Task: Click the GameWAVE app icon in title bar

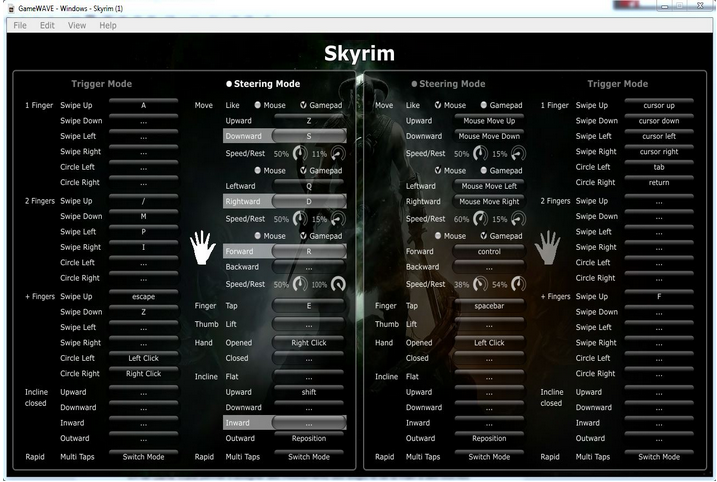Action: (9, 8)
